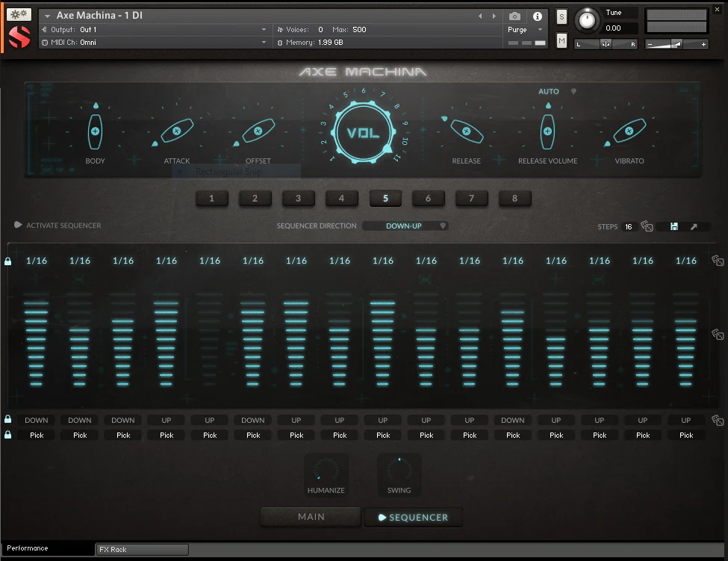Screen dimensions: 728x561
Task: Randomize steps with dice icon next to STEPS
Action: 647,226
